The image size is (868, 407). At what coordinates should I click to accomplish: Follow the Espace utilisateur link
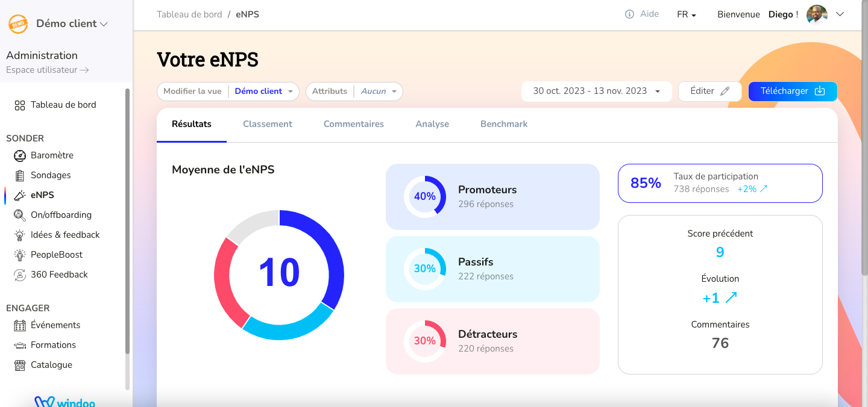pyautogui.click(x=48, y=70)
